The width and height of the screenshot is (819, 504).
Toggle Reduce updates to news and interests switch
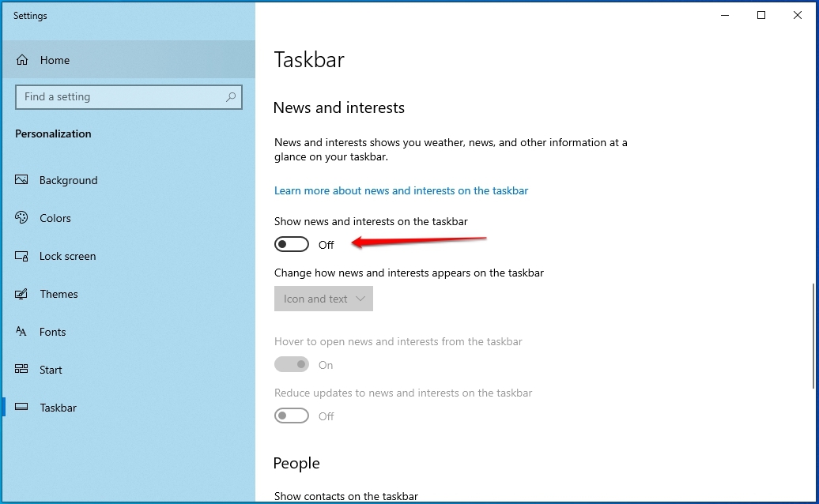pyautogui.click(x=292, y=416)
